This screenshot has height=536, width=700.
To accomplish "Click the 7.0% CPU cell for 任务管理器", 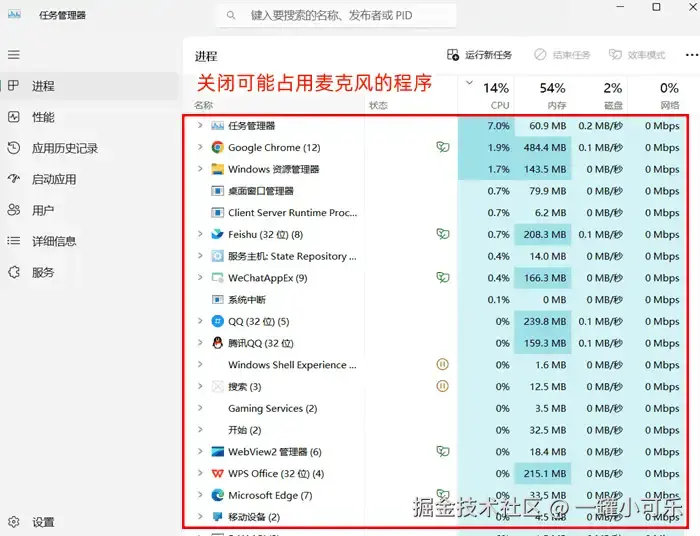I will pos(486,126).
